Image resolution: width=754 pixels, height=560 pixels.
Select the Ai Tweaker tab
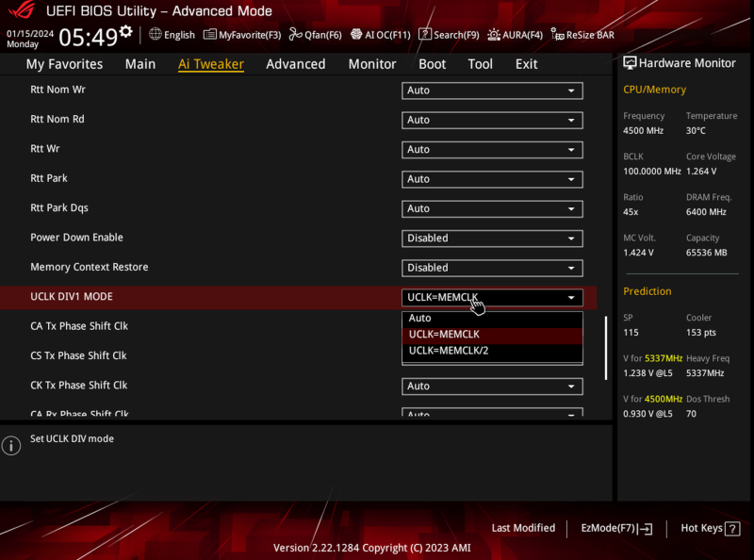[210, 64]
